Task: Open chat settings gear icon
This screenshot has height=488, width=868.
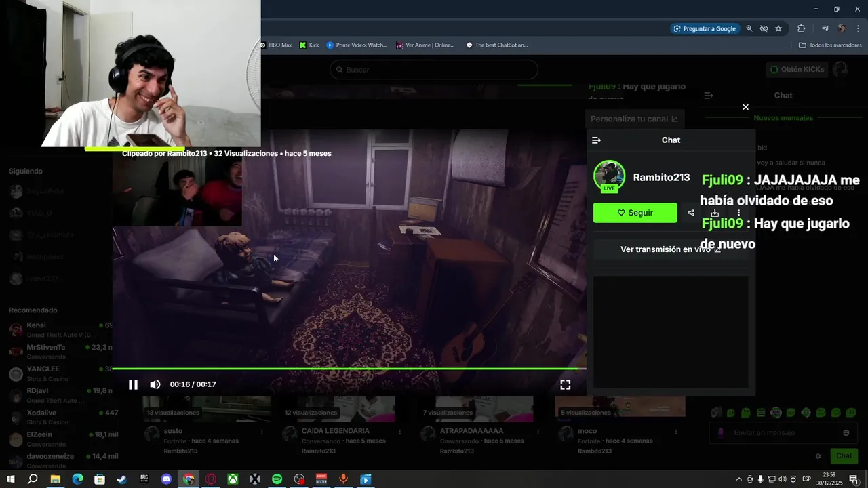Action: [x=818, y=456]
